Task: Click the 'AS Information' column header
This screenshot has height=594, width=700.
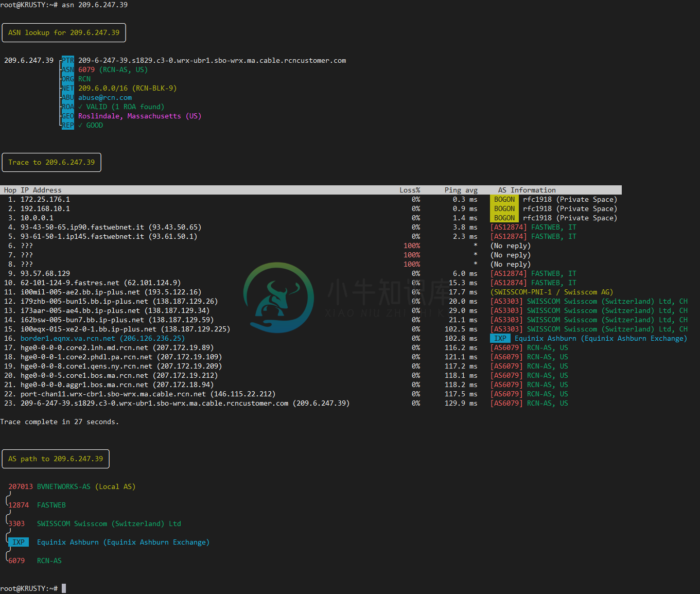Action: [x=527, y=190]
